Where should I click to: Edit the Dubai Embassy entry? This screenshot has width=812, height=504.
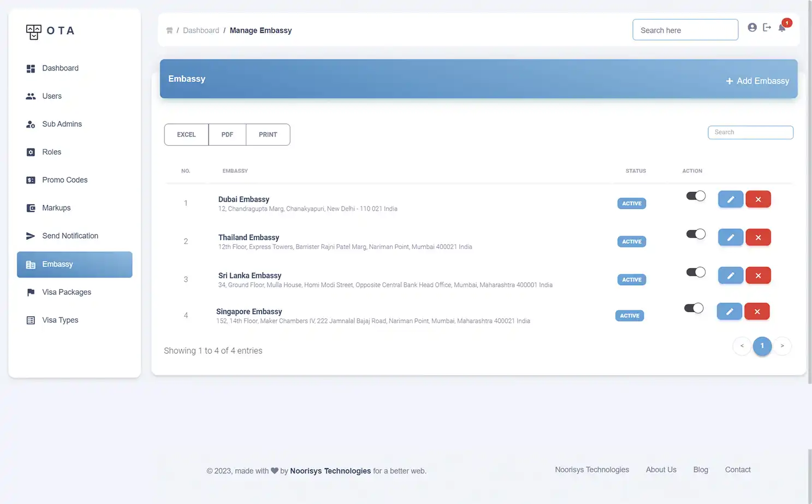coord(730,199)
